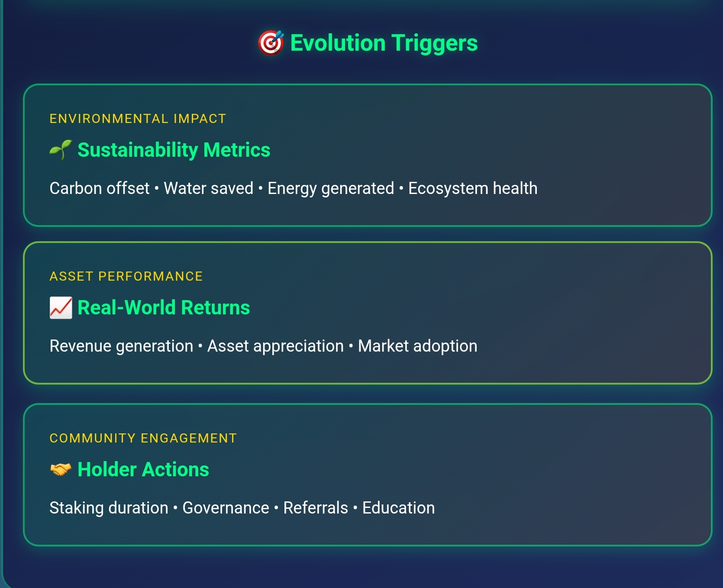Select the Ecosystem health text
This screenshot has height=588, width=723.
(473, 188)
